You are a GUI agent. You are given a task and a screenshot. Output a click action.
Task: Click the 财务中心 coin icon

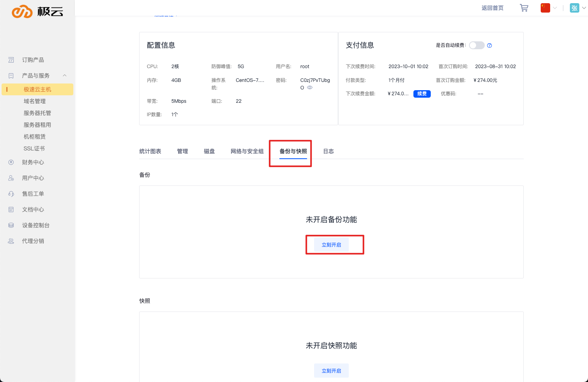(11, 162)
